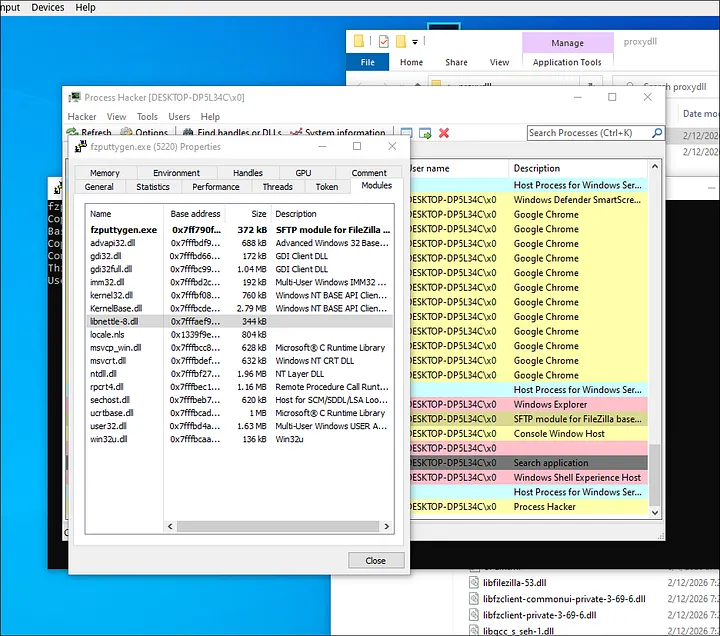Sort processes by User name column header
This screenshot has height=636, width=720.
pos(459,168)
